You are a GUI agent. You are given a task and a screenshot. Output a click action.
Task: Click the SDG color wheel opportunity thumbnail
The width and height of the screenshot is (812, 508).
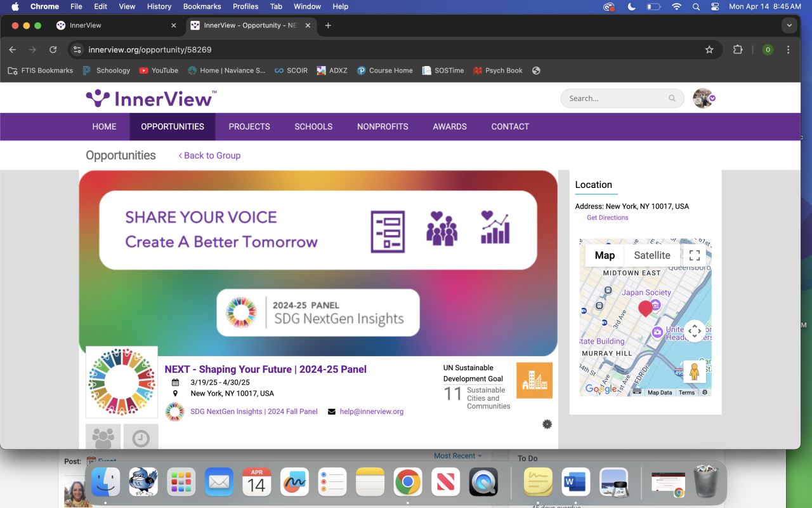[x=122, y=382]
